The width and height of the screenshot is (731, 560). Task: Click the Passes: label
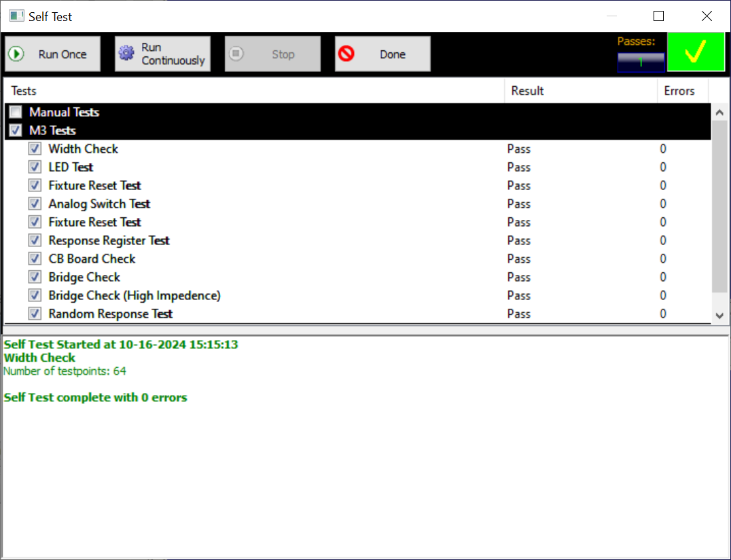click(x=636, y=41)
